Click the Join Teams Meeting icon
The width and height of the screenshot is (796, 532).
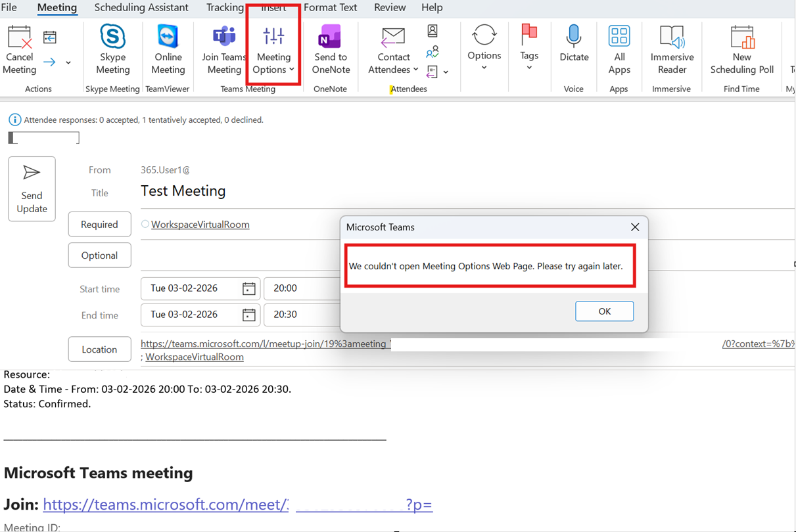(224, 37)
